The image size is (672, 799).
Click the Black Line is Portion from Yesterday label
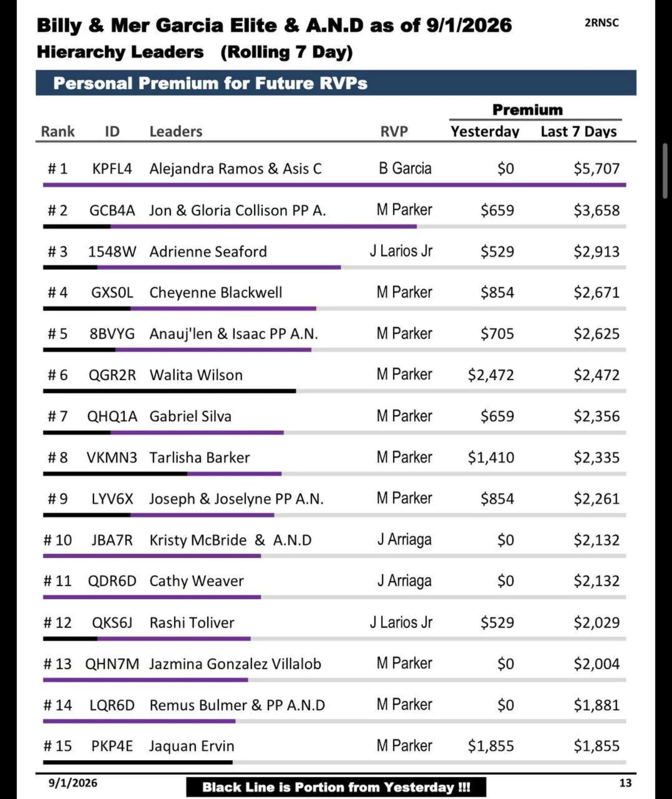point(336,787)
